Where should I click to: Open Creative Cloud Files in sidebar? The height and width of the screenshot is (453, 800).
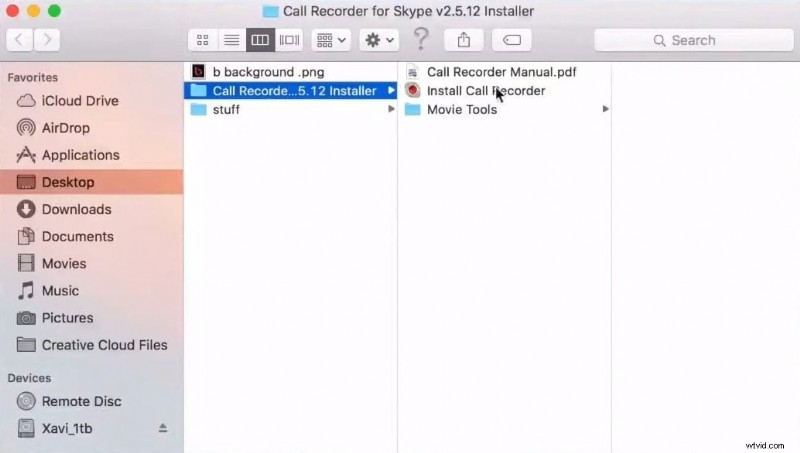(92, 345)
